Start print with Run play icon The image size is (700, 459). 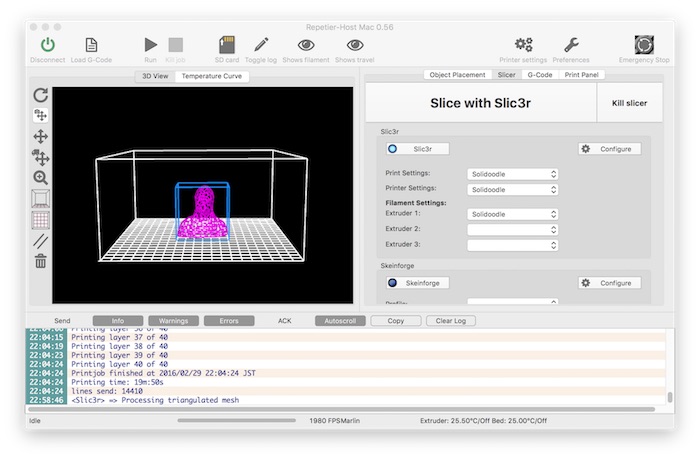[x=150, y=45]
